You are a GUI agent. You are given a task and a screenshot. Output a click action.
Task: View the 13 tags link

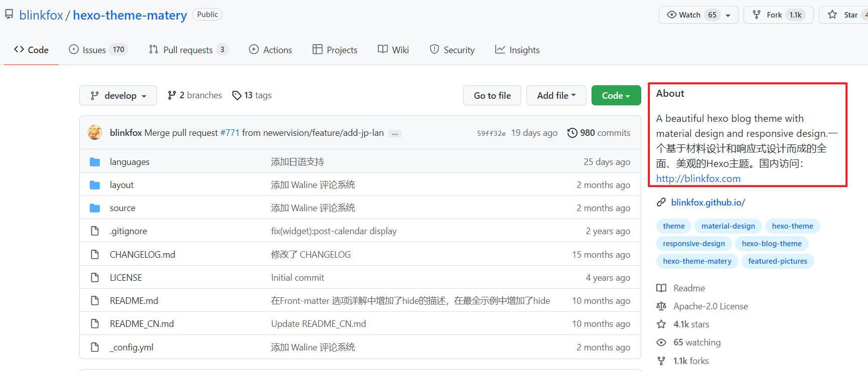click(252, 95)
